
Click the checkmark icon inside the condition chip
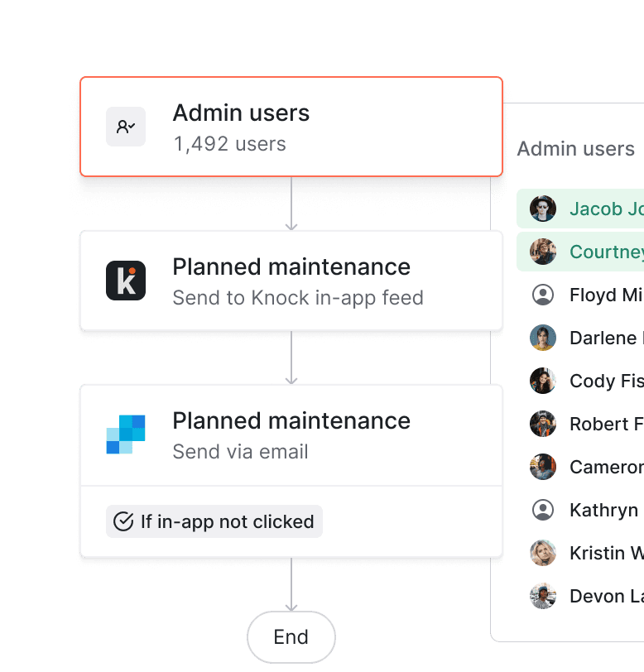(123, 521)
